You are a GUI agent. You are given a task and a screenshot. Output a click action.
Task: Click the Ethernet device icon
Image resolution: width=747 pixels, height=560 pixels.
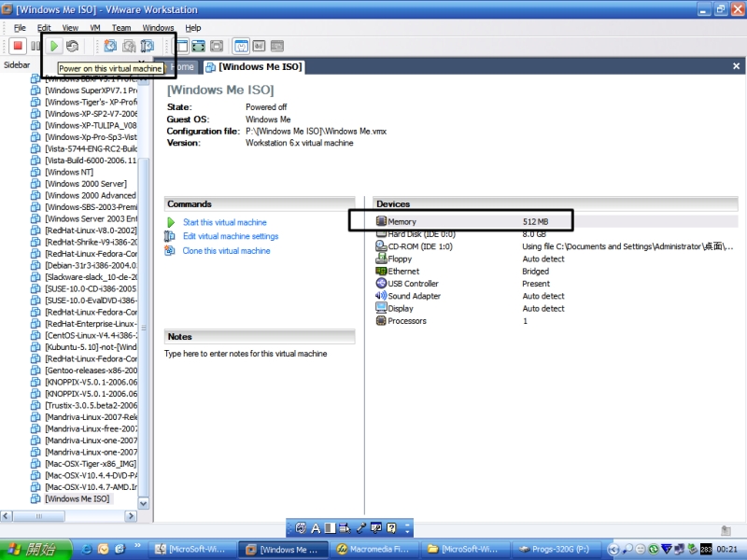click(381, 271)
